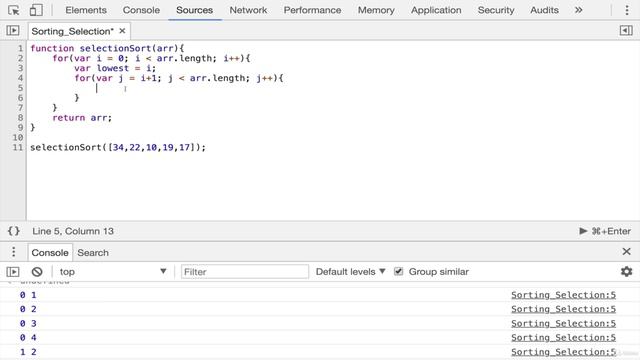Click console log output '1 2'

tap(28, 352)
